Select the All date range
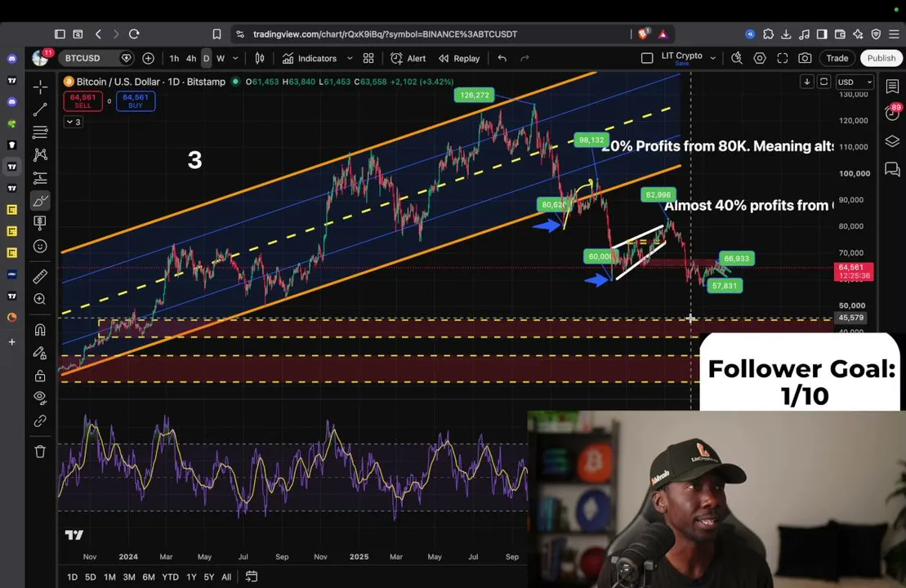The width and height of the screenshot is (906, 588). [x=226, y=577]
